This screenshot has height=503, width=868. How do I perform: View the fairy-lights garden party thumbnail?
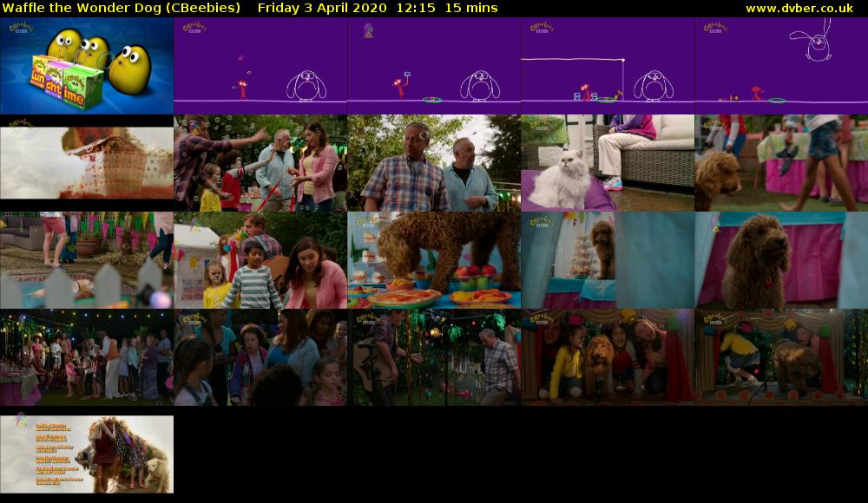(x=87, y=356)
